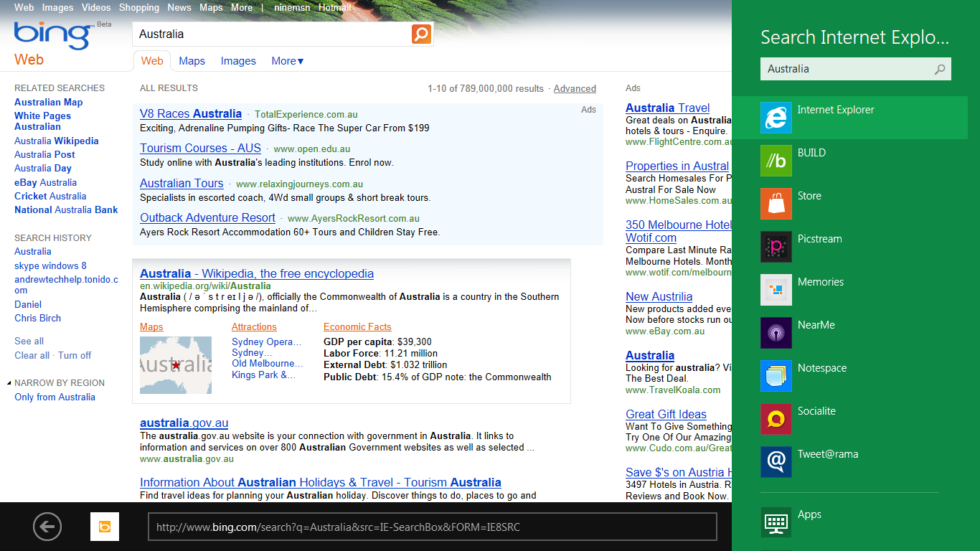
Task: Open the Store shopping bag icon
Action: pyautogui.click(x=776, y=204)
